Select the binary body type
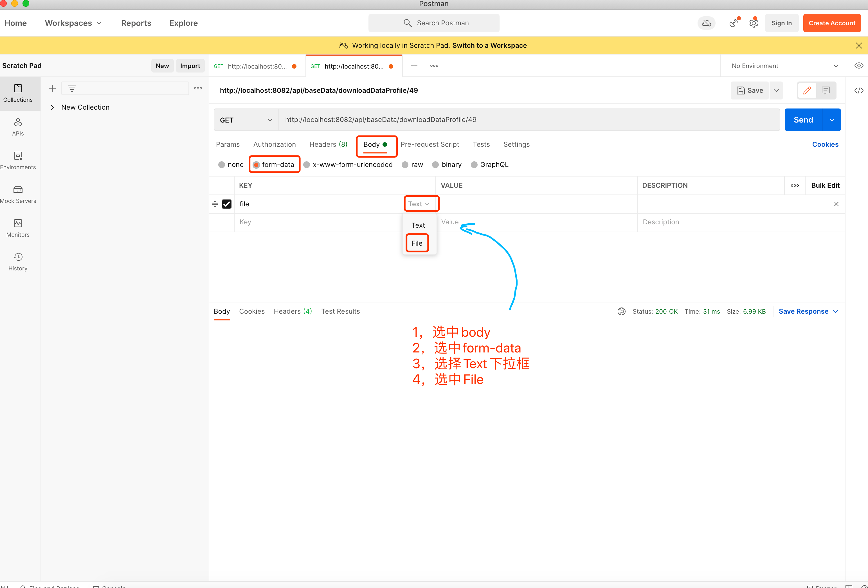Screen dimensions: 868x588 point(447,165)
